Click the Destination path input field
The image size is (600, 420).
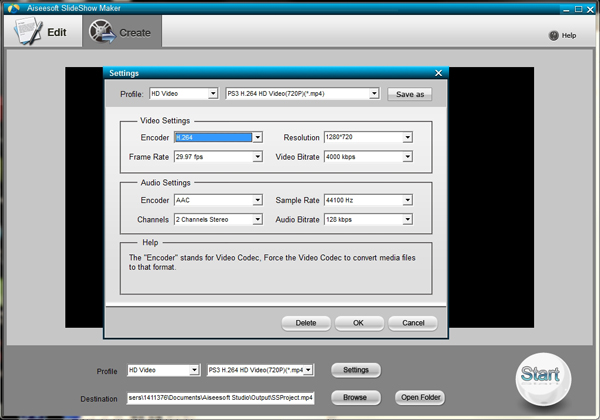pyautogui.click(x=220, y=397)
